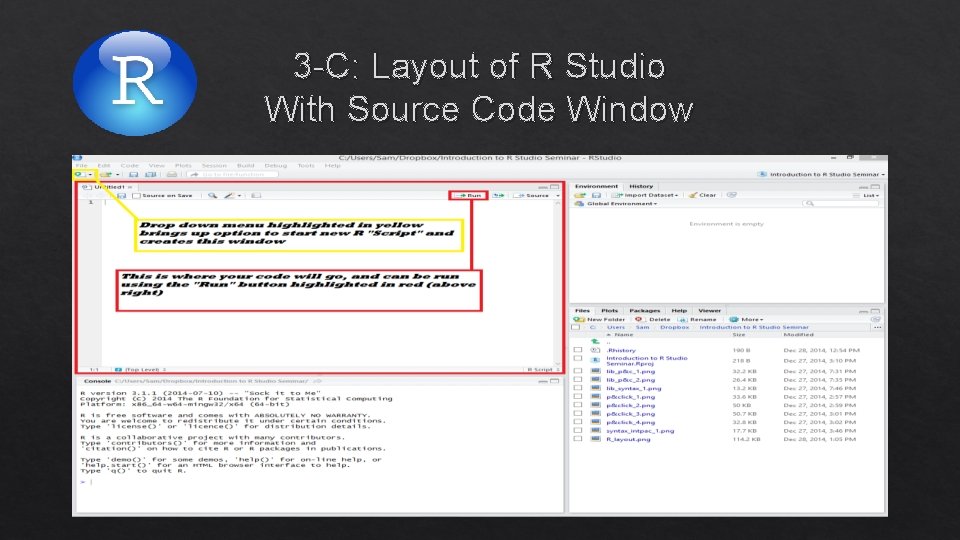
Task: Open the Debug menu
Action: point(276,165)
